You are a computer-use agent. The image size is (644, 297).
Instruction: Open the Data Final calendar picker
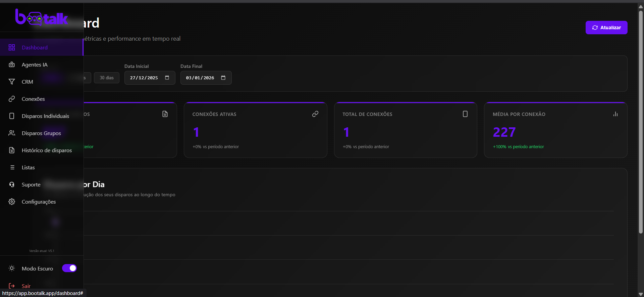(x=223, y=78)
